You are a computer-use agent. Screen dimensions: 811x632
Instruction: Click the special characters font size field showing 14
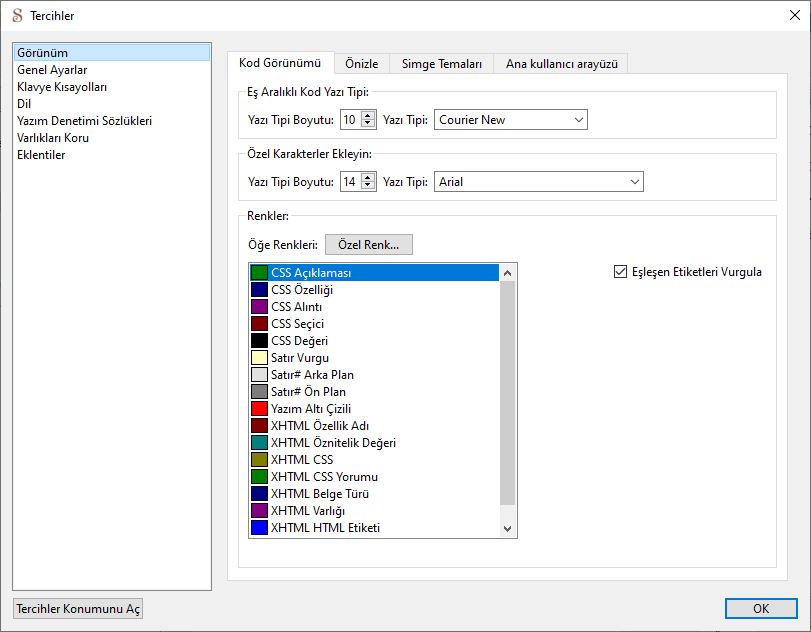point(351,182)
